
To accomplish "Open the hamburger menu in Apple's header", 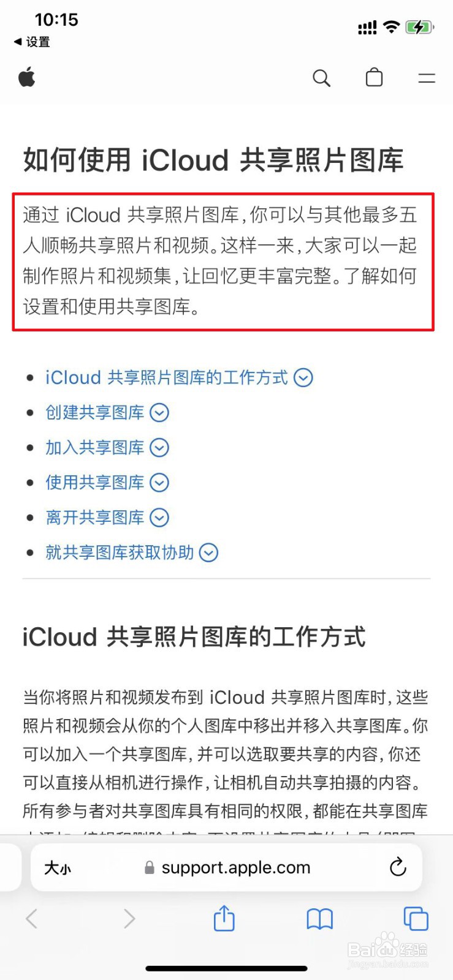I will (426, 78).
